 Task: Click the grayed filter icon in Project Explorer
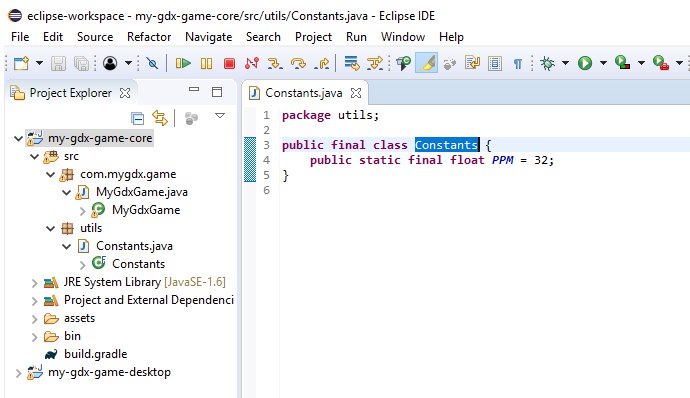191,118
